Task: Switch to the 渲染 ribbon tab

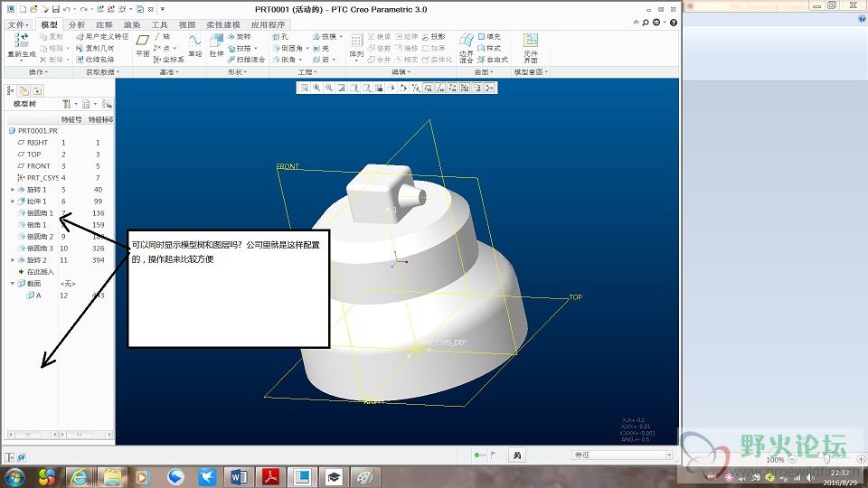Action: [x=132, y=25]
